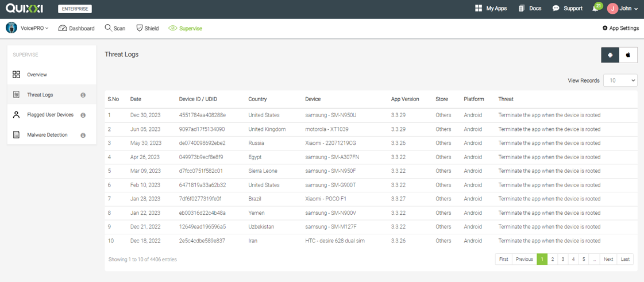Sort by Country column header
644x282 pixels.
click(x=257, y=99)
